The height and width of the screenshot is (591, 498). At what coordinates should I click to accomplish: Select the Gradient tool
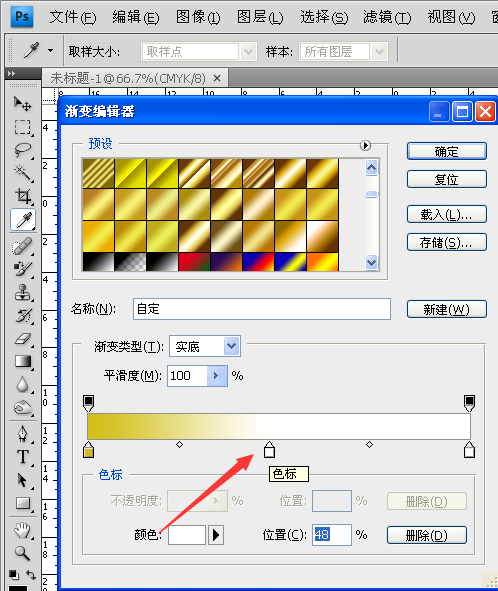[x=23, y=361]
